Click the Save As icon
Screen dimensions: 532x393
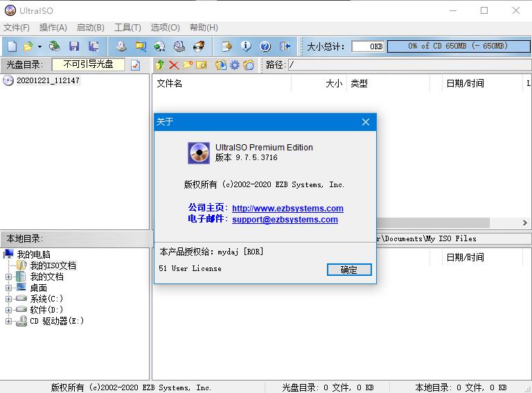[x=94, y=46]
